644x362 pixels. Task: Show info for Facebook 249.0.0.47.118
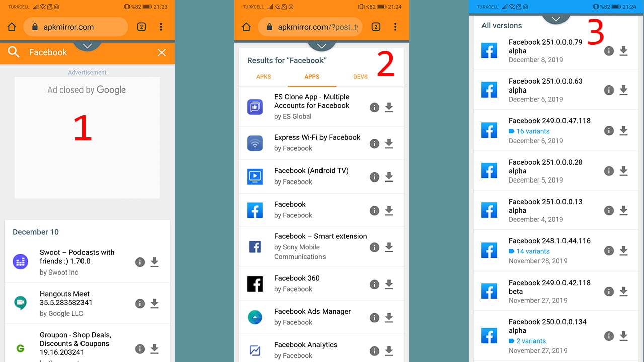609,130
